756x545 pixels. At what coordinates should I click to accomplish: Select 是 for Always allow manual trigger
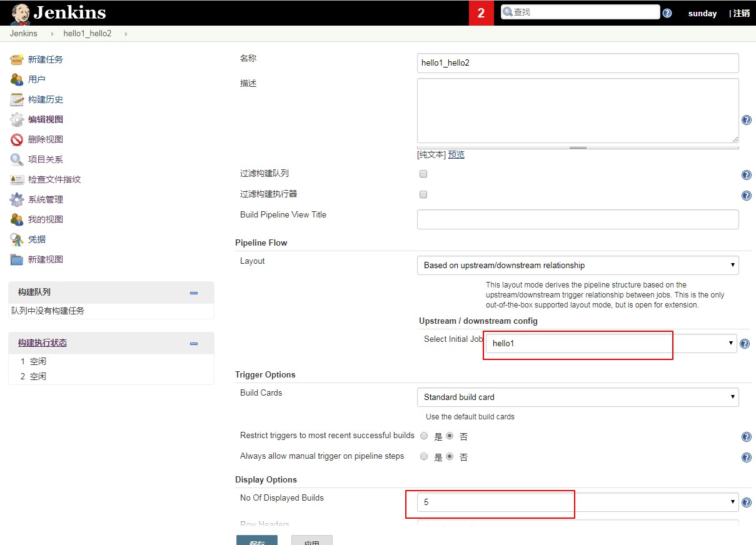(x=424, y=457)
